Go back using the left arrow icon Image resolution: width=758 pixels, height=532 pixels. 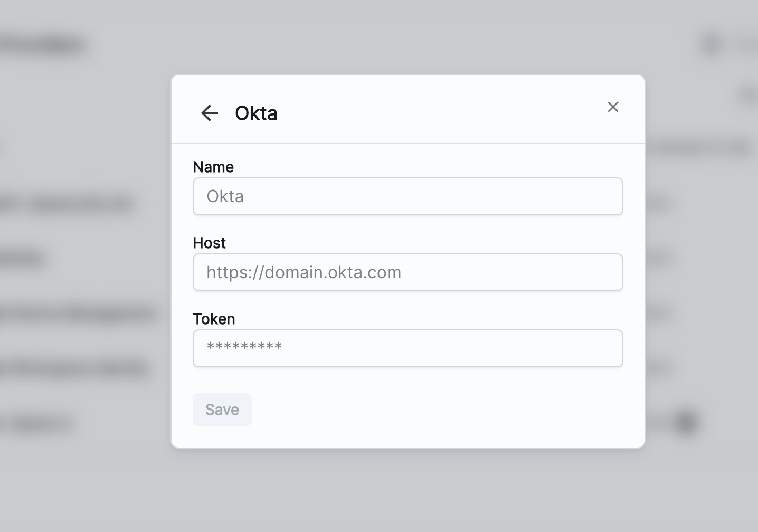pyautogui.click(x=210, y=113)
